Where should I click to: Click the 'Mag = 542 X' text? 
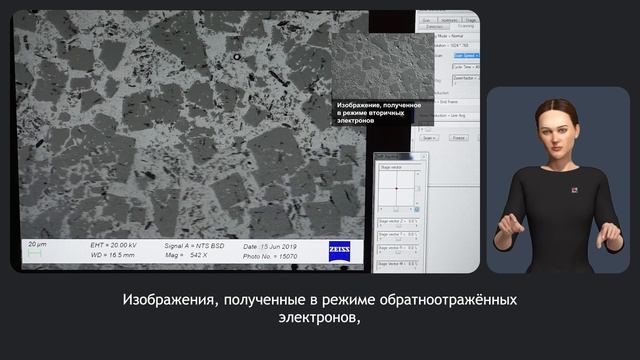point(186,255)
